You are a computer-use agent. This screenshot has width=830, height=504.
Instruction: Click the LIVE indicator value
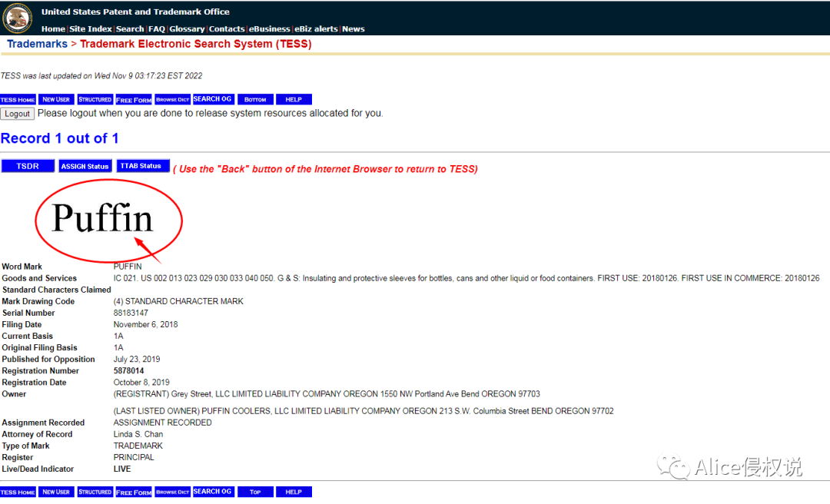click(x=122, y=469)
